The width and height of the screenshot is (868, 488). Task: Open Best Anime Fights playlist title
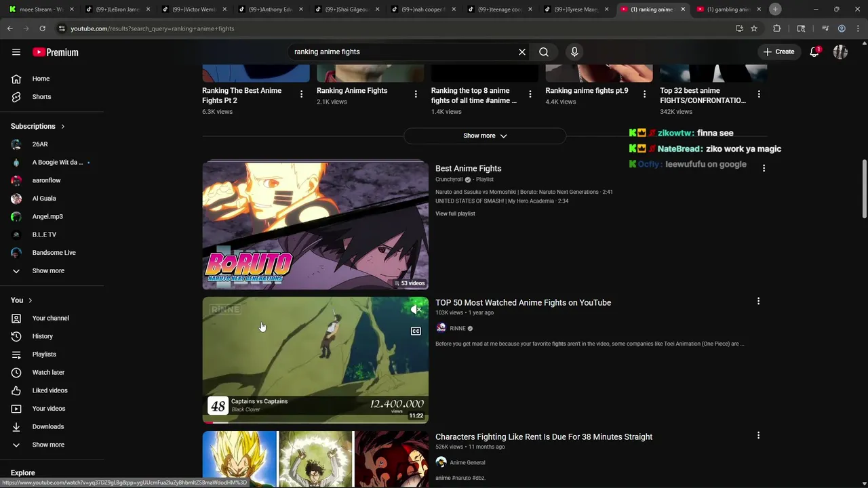pyautogui.click(x=469, y=169)
